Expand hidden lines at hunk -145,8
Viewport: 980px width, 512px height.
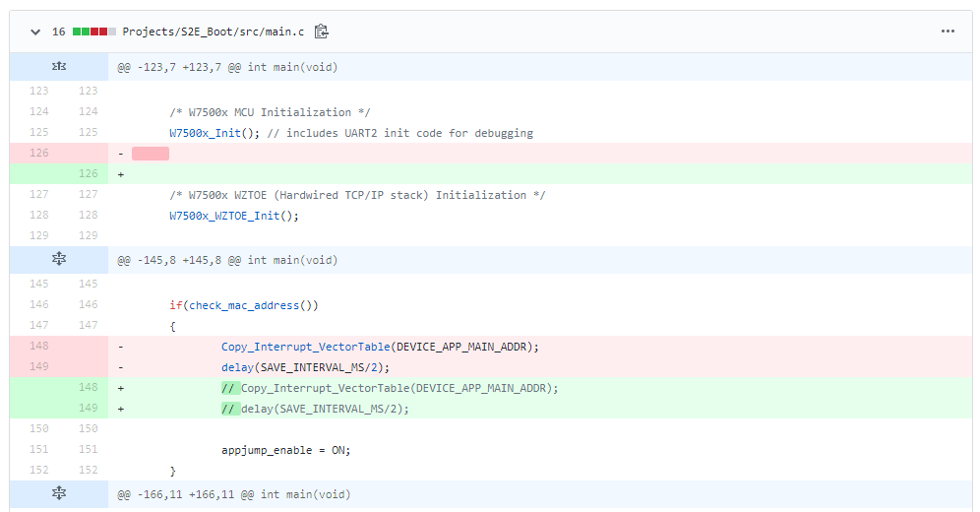click(59, 259)
